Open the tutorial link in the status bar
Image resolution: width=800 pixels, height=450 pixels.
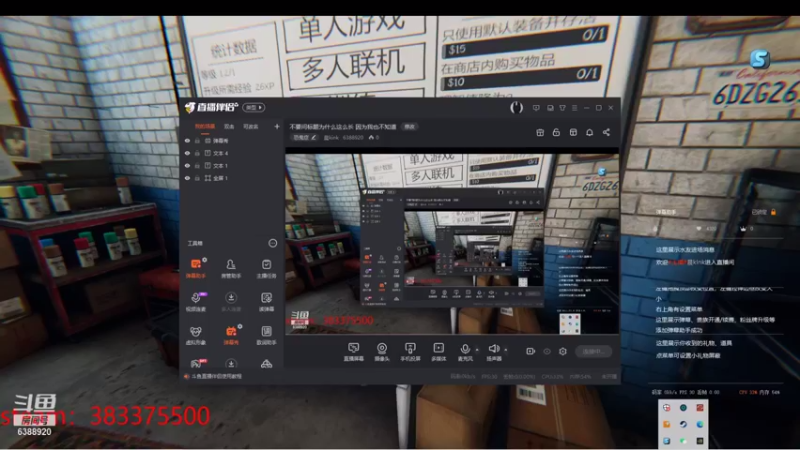point(216,376)
